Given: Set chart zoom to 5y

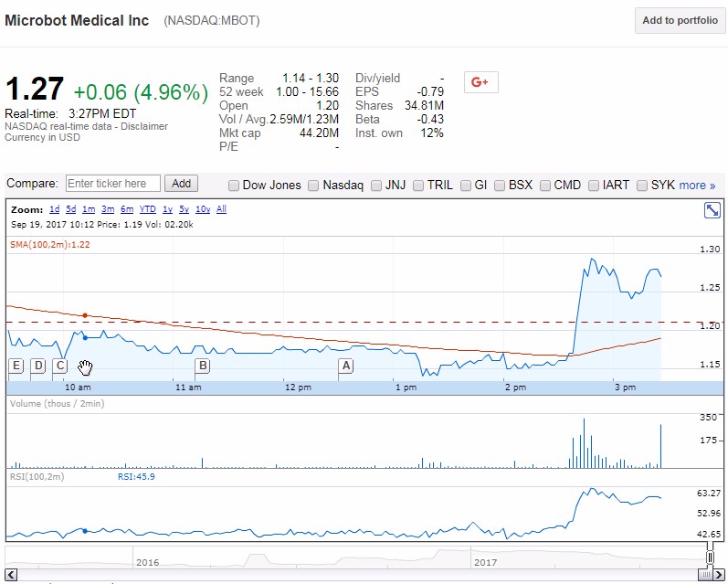Looking at the screenshot, I should (x=184, y=209).
